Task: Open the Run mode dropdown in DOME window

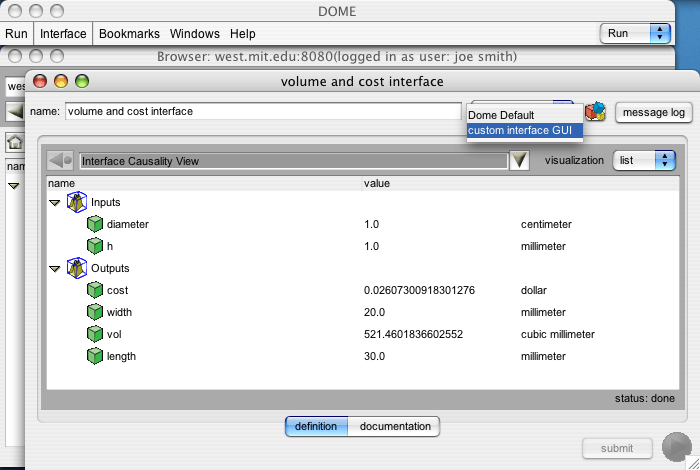Action: click(635, 33)
